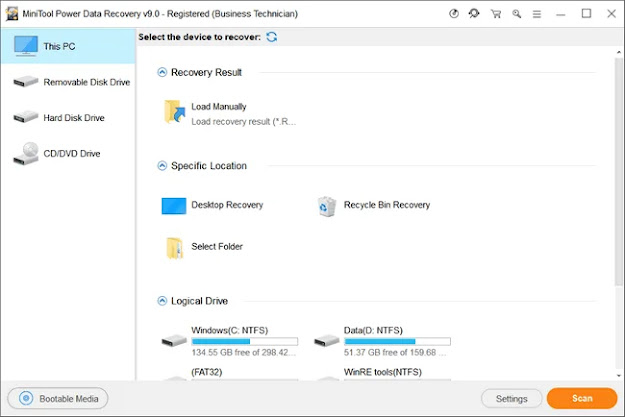Click the orange Scan button
625x417 pixels.
click(582, 398)
